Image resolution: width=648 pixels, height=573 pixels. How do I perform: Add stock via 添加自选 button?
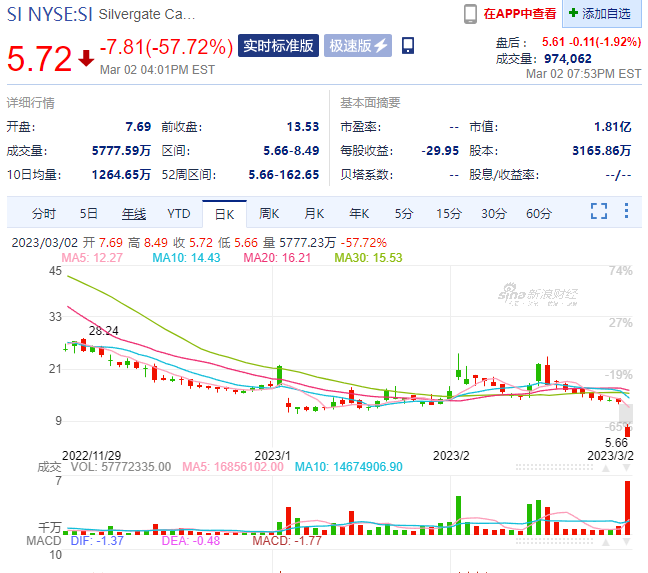click(x=600, y=14)
